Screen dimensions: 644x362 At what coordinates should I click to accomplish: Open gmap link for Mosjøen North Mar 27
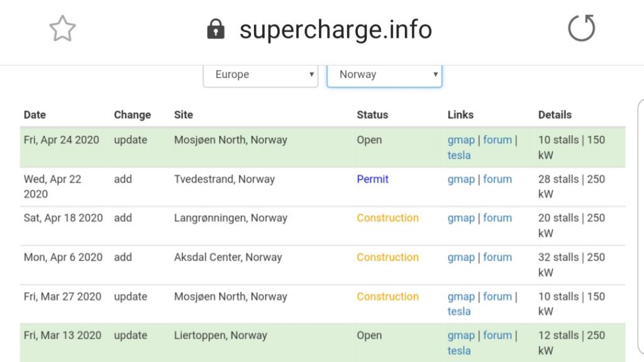[x=461, y=297]
